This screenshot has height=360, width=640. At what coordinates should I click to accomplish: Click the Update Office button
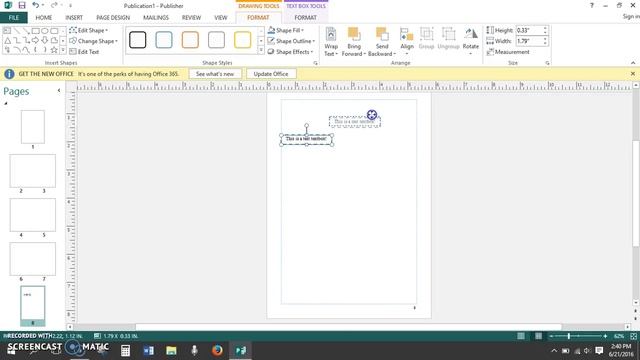pyautogui.click(x=271, y=74)
